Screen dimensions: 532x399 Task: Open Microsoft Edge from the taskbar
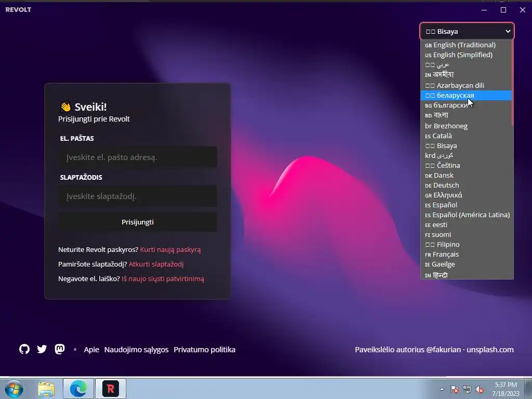[78, 389]
